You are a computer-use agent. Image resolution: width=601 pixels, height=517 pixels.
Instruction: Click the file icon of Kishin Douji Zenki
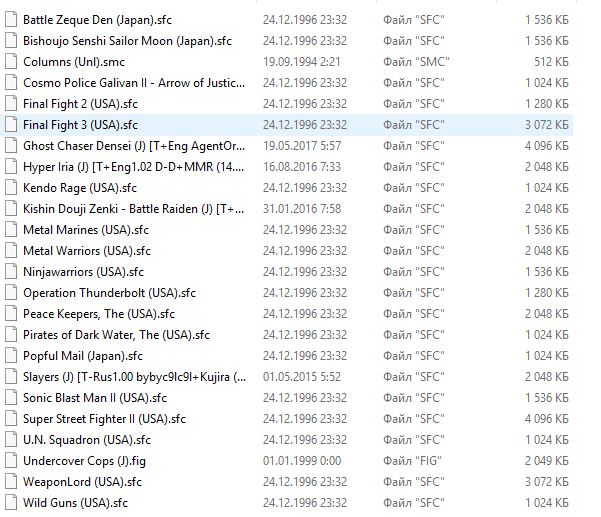click(x=11, y=209)
